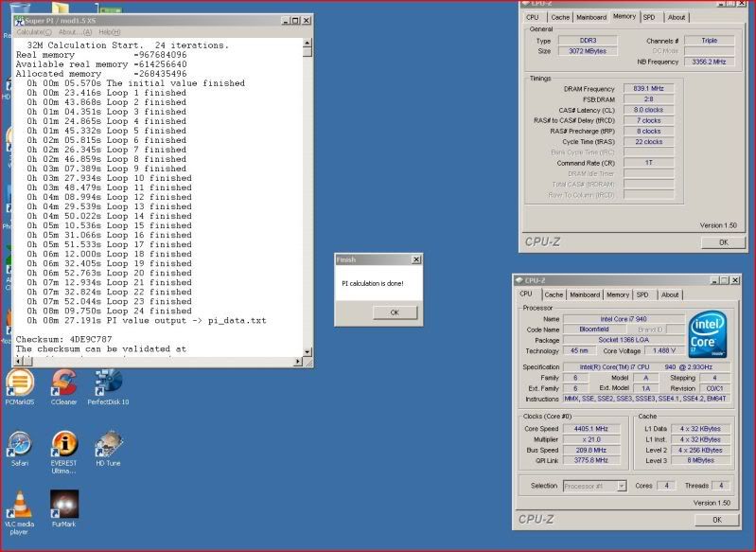Image resolution: width=756 pixels, height=552 pixels.
Task: Click Super PI vertical scrollbar up arrow
Action: pos(308,44)
